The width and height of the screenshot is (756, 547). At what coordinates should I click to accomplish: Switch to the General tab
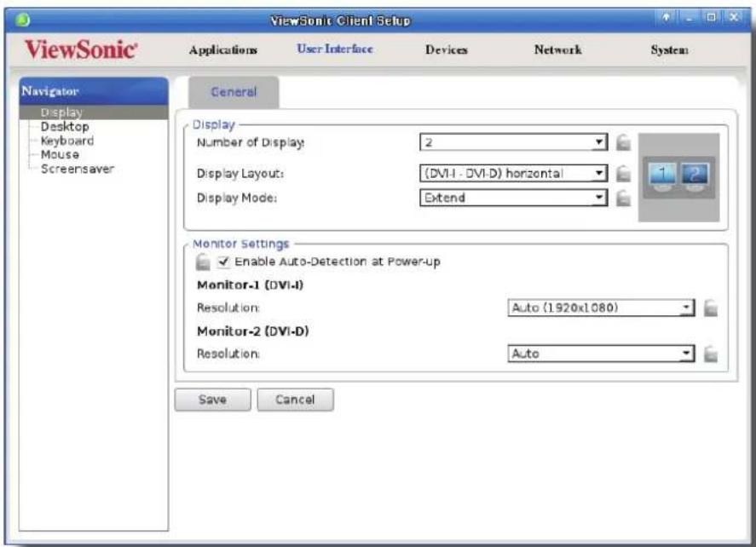coord(234,91)
